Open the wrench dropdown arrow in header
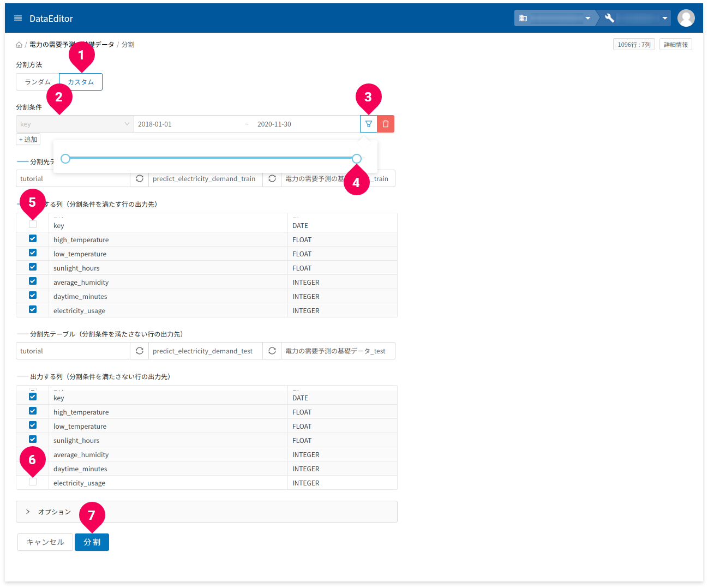This screenshot has width=708, height=588. coord(665,18)
